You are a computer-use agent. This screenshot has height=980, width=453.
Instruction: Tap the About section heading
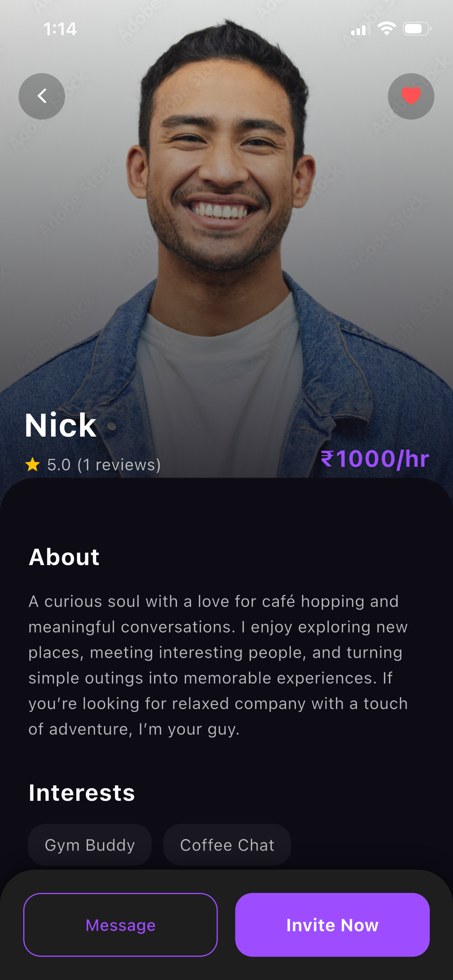point(64,557)
